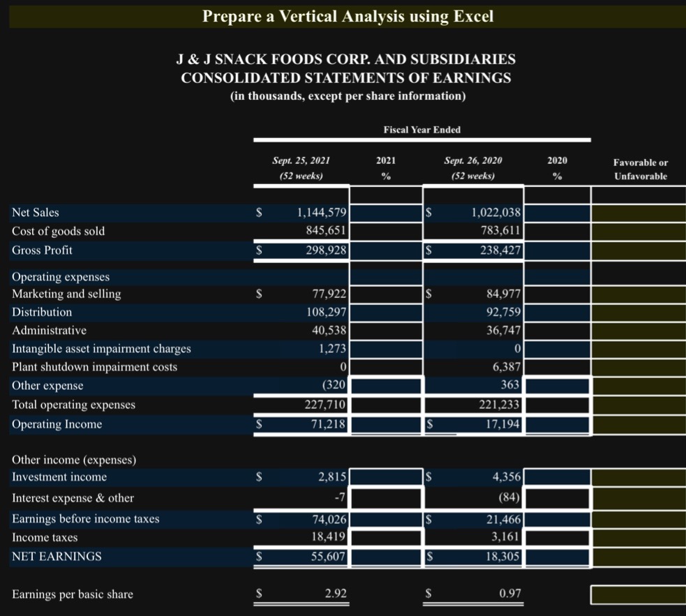Select the empty 2021 % cell beside Net Sales
Image resolution: width=686 pixels, height=616 pixels.
[x=386, y=212]
